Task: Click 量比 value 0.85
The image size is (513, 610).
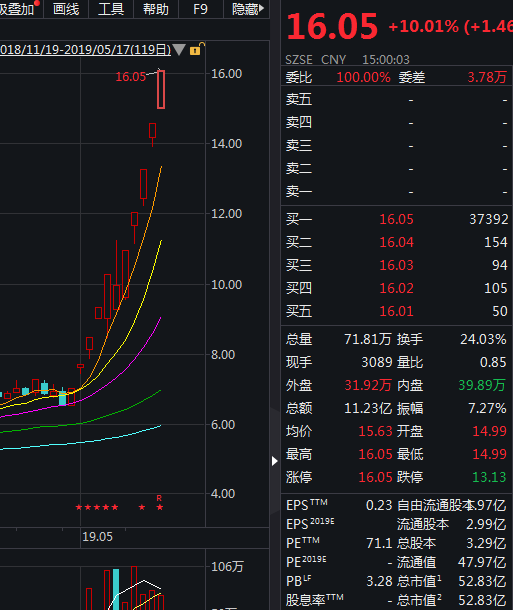Action: [x=493, y=363]
